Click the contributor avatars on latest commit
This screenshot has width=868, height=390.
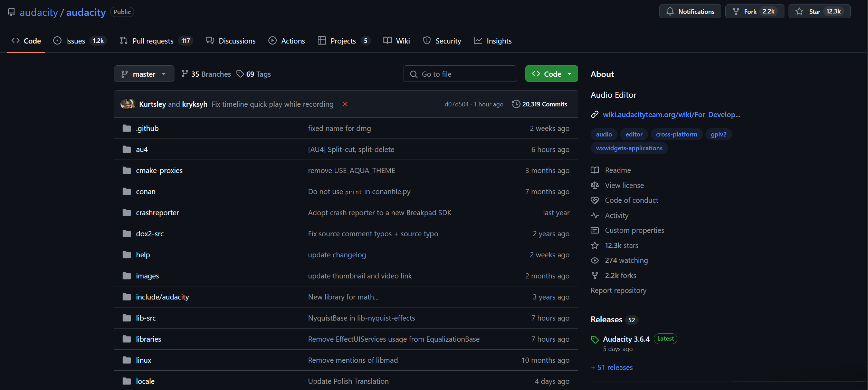pyautogui.click(x=128, y=104)
